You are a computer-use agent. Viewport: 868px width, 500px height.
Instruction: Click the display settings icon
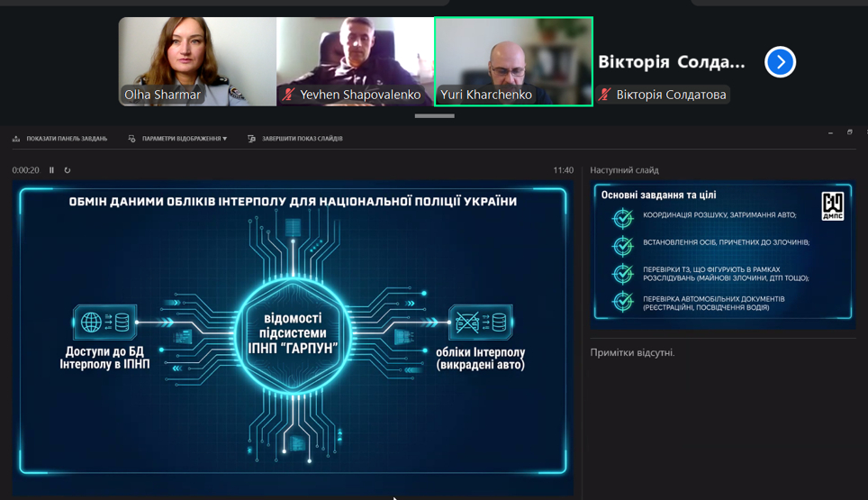131,139
